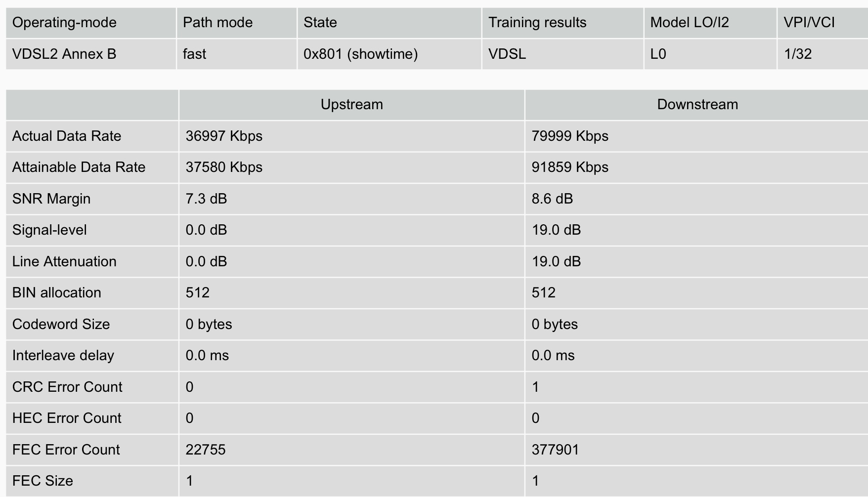Select the CRC Error Count label
868x497 pixels.
point(67,387)
